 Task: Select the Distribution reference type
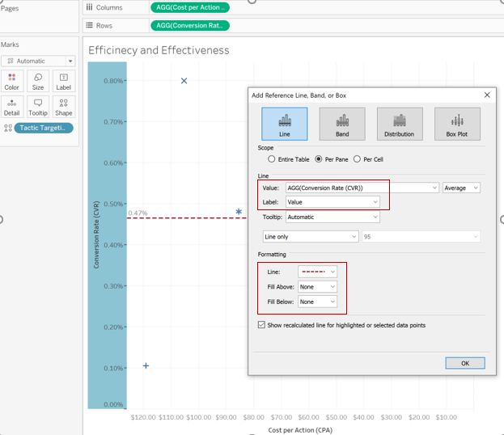point(400,124)
